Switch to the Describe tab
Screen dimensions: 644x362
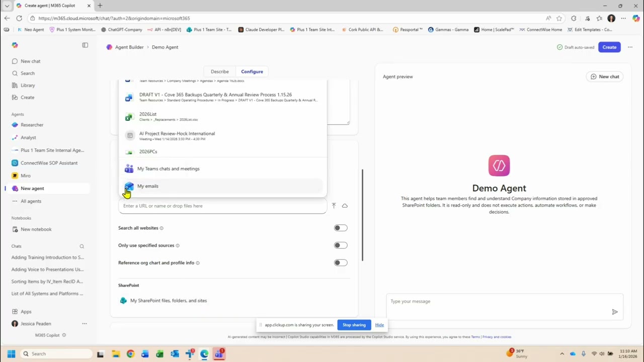pos(220,71)
